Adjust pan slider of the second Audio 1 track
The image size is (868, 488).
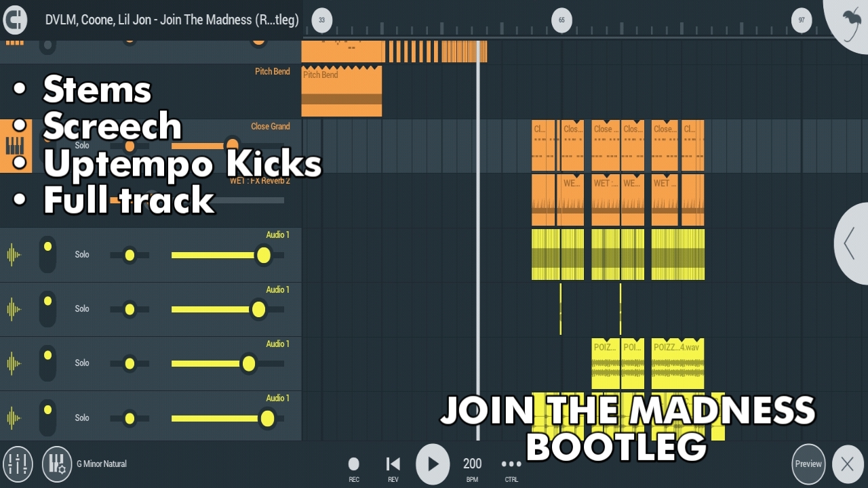130,309
